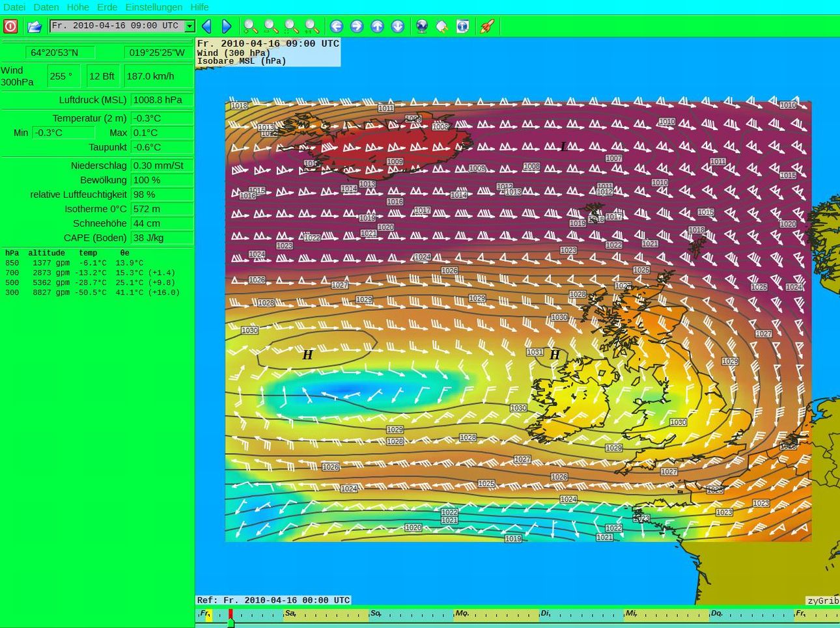The height and width of the screenshot is (628, 840).
Task: Click the second magnifier zoom-out icon
Action: tap(271, 26)
